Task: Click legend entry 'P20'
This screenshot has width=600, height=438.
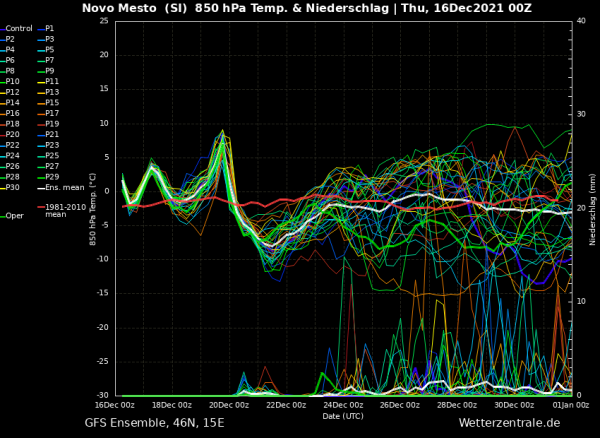Action: tap(10, 135)
